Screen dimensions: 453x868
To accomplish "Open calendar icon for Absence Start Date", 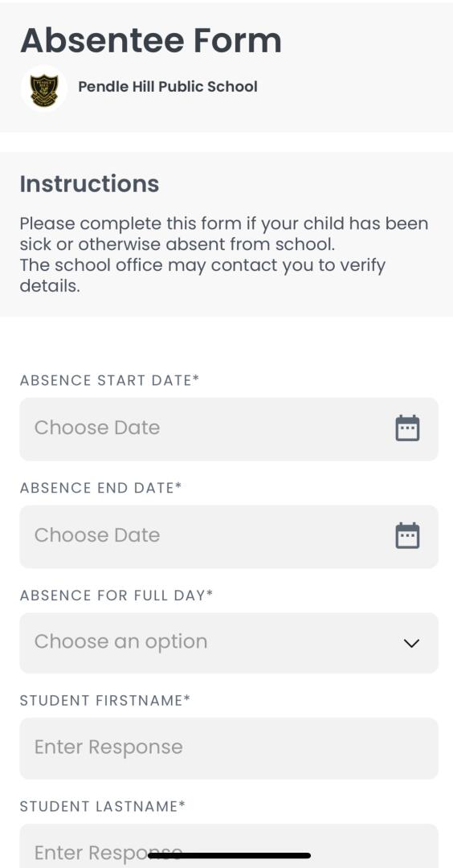I will tap(408, 428).
